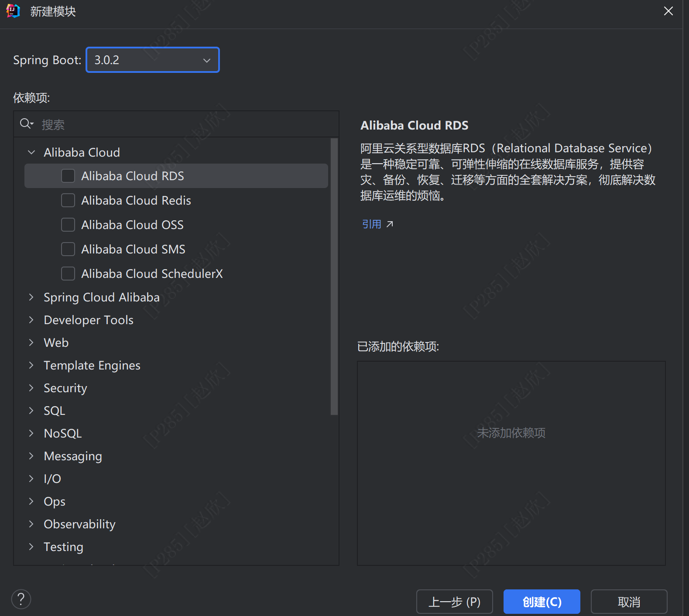Expand the Spring Cloud Alibaba group
The width and height of the screenshot is (689, 616).
coord(31,297)
